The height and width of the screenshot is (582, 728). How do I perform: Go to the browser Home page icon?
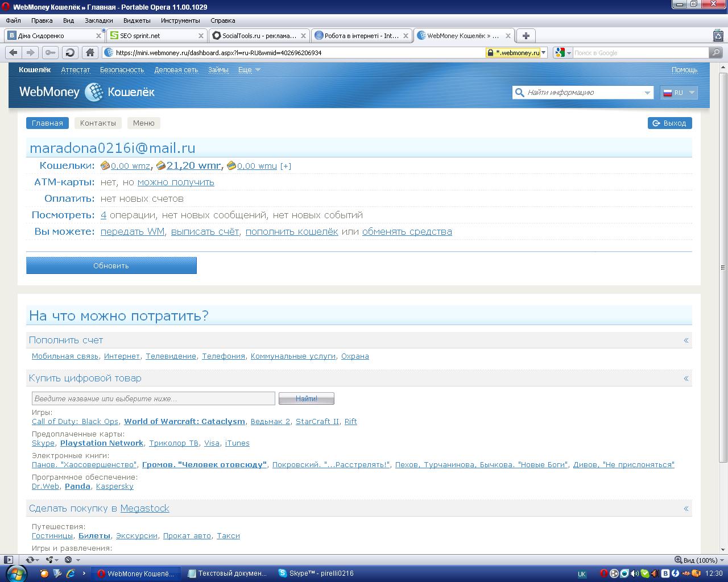click(90, 53)
